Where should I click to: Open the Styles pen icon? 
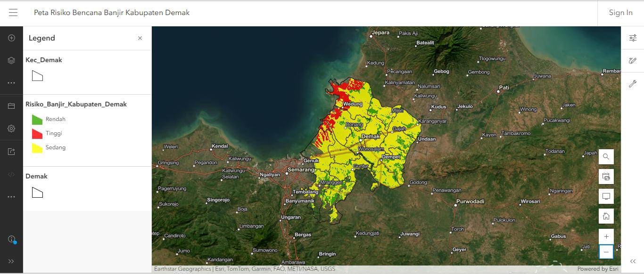(633, 61)
